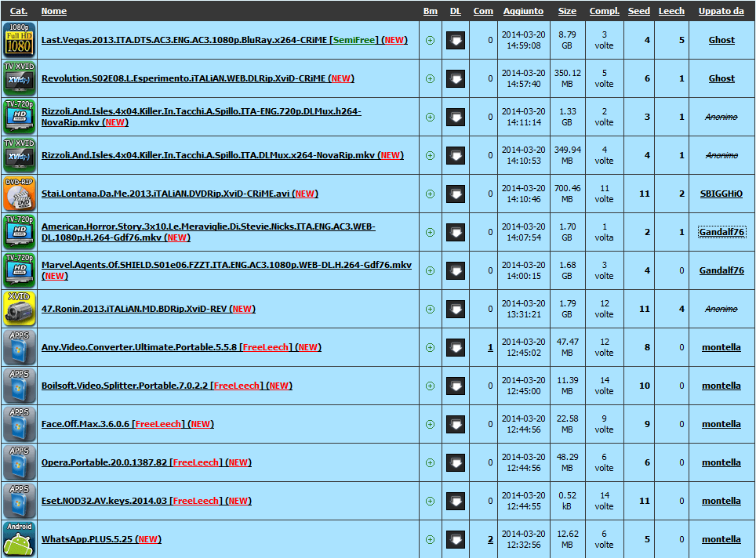756x558 pixels.
Task: Sort by the DL column header
Action: tap(456, 11)
